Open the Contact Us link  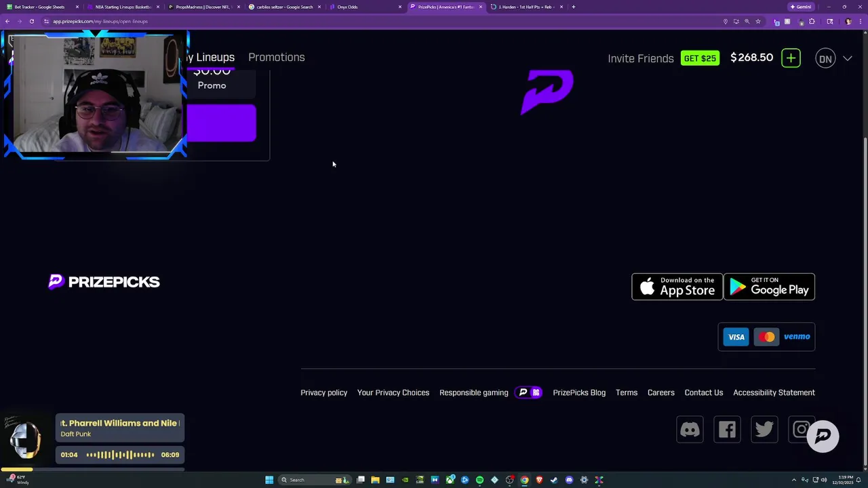click(x=704, y=392)
